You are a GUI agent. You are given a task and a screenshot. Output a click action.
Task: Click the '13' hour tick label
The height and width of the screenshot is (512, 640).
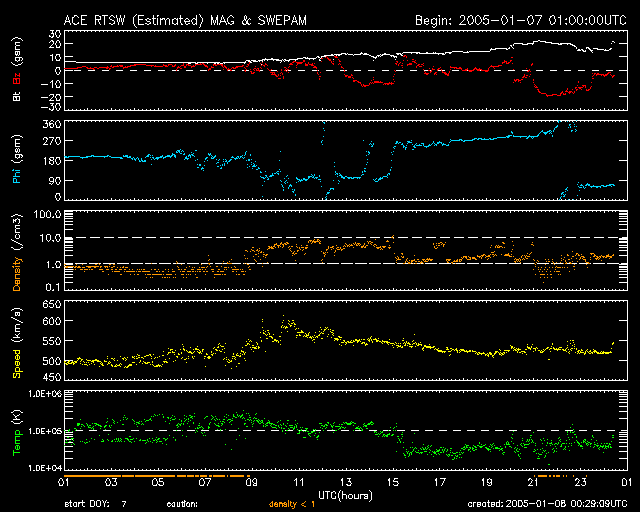pos(345,483)
